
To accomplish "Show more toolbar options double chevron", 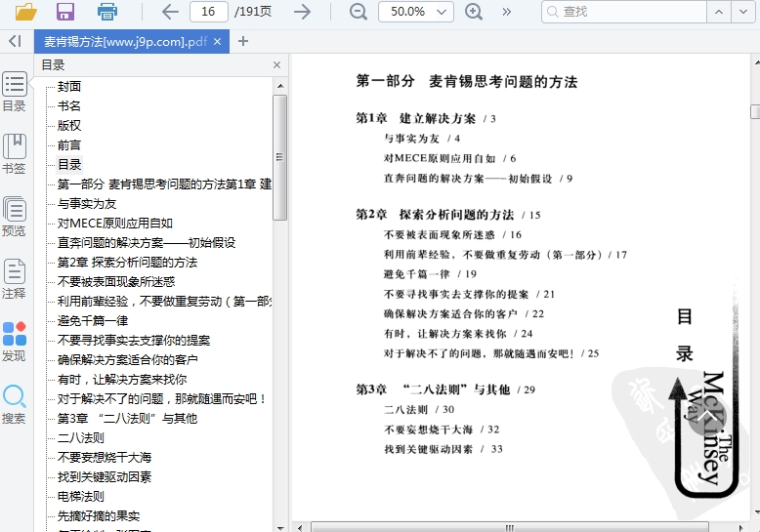I will [507, 12].
